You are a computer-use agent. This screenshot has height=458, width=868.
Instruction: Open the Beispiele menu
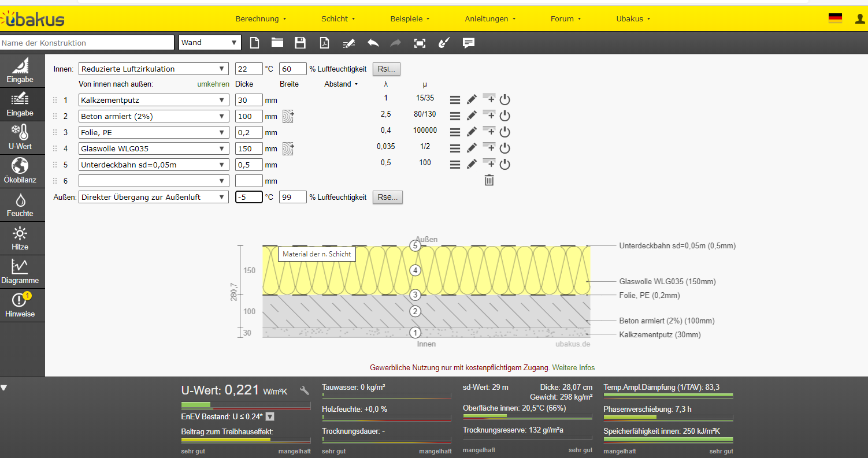point(410,18)
